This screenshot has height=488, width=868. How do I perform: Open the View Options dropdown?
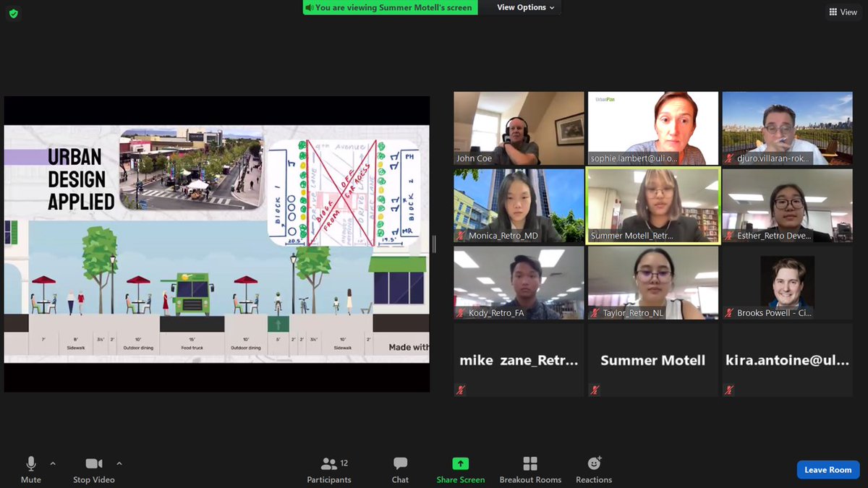[x=526, y=7]
